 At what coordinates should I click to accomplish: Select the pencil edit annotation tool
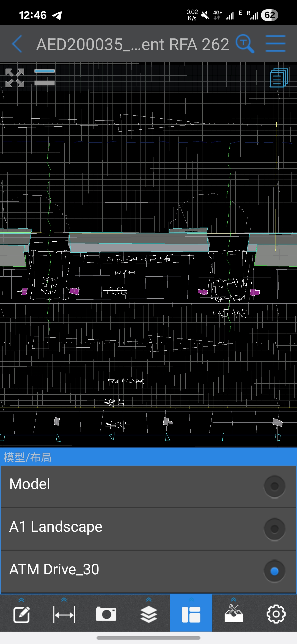click(x=21, y=614)
